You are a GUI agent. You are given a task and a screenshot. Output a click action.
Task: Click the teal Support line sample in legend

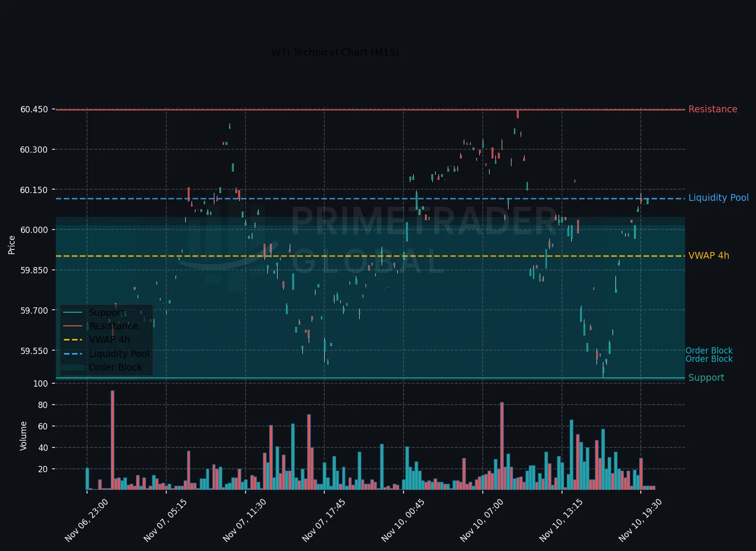[73, 313]
